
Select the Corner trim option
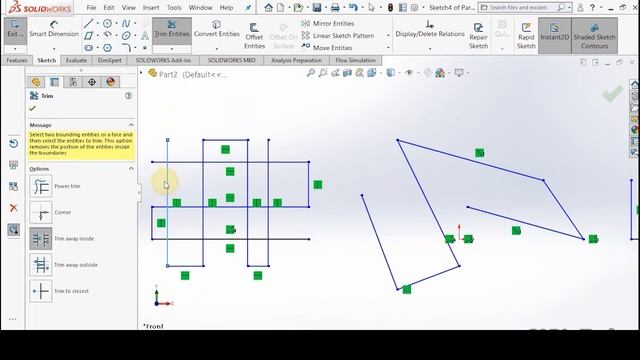tap(41, 212)
